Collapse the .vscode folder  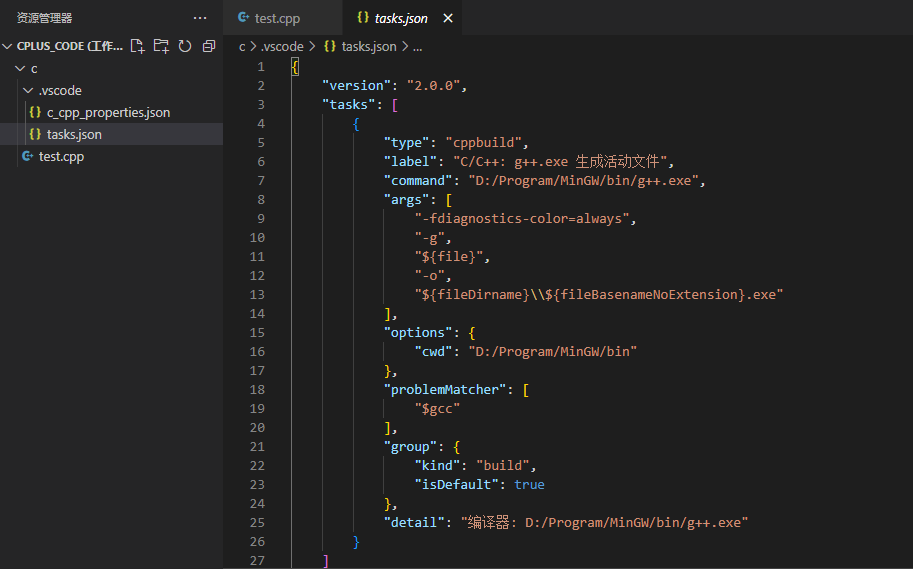click(28, 91)
